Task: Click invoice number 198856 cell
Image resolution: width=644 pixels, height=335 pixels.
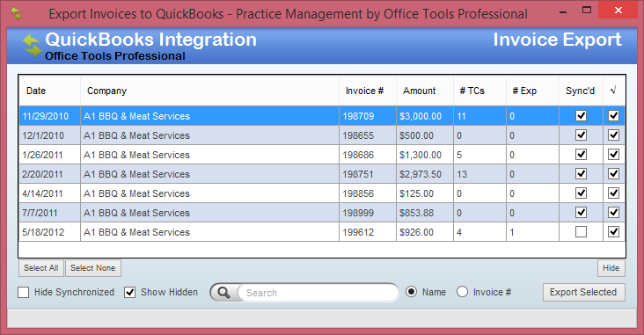Action: [x=368, y=193]
